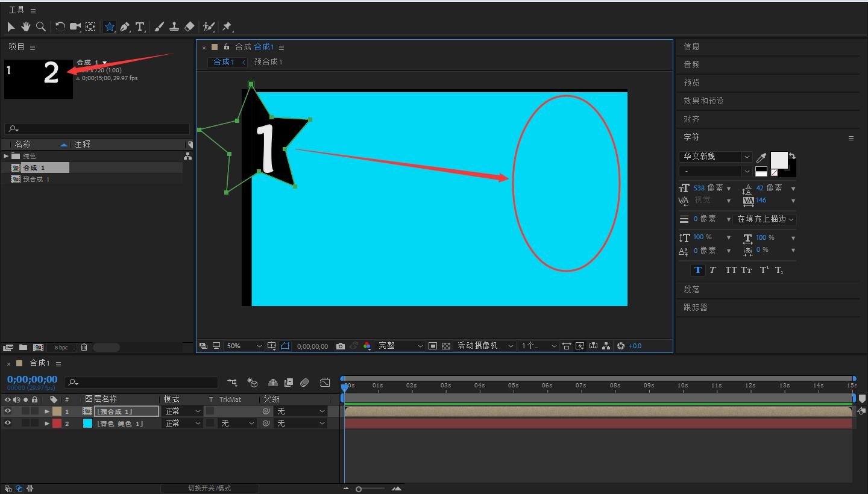
Task: Select the Horizontal Type tool
Action: (140, 27)
